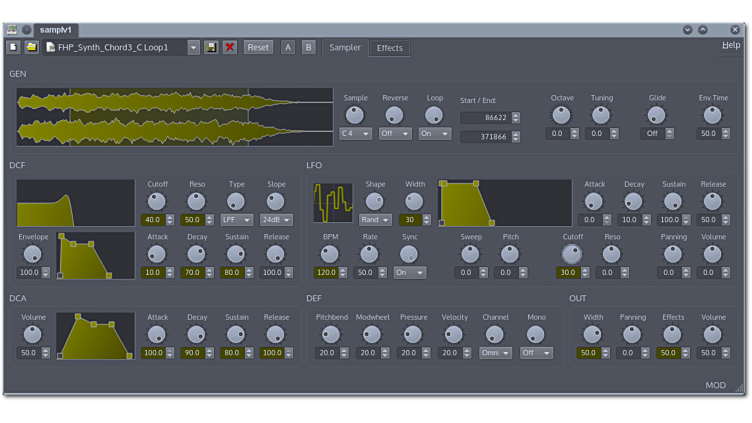
Task: Click the DCF Cutoff knob
Action: pos(157,201)
